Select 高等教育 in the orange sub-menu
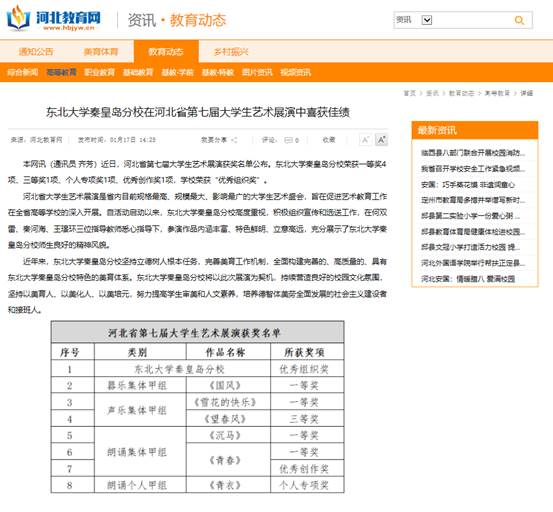This screenshot has height=512, width=553. click(x=61, y=72)
